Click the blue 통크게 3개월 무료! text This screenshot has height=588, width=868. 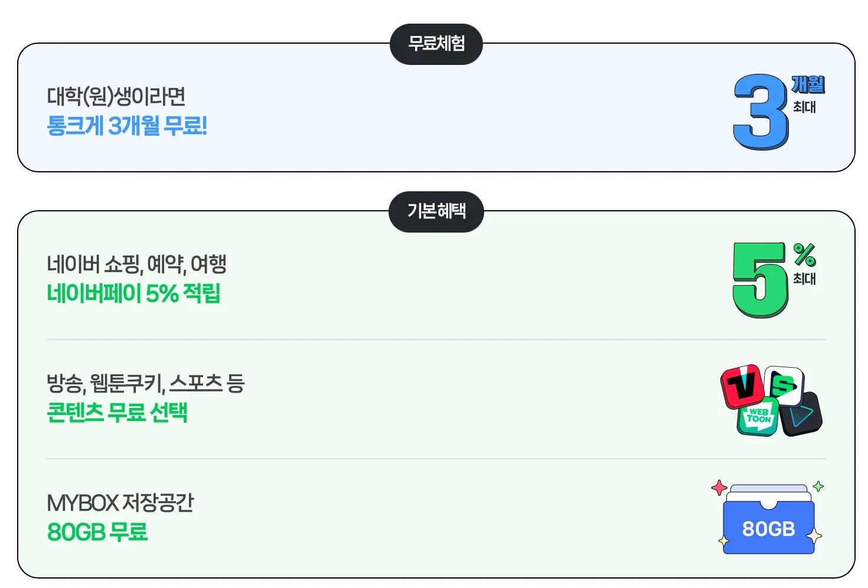point(127,126)
